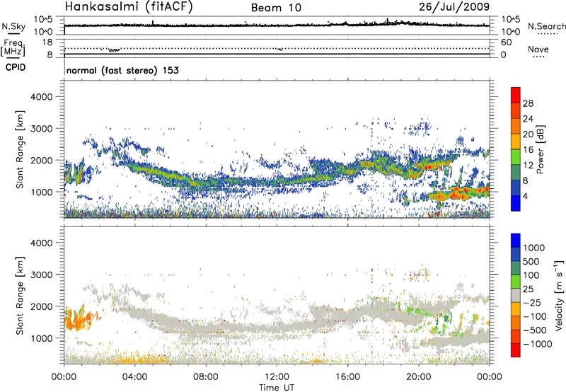Viewport: 566px width, 392px height.
Task: Click "Slant Range [km]" on the power panel
Action: click(x=20, y=149)
